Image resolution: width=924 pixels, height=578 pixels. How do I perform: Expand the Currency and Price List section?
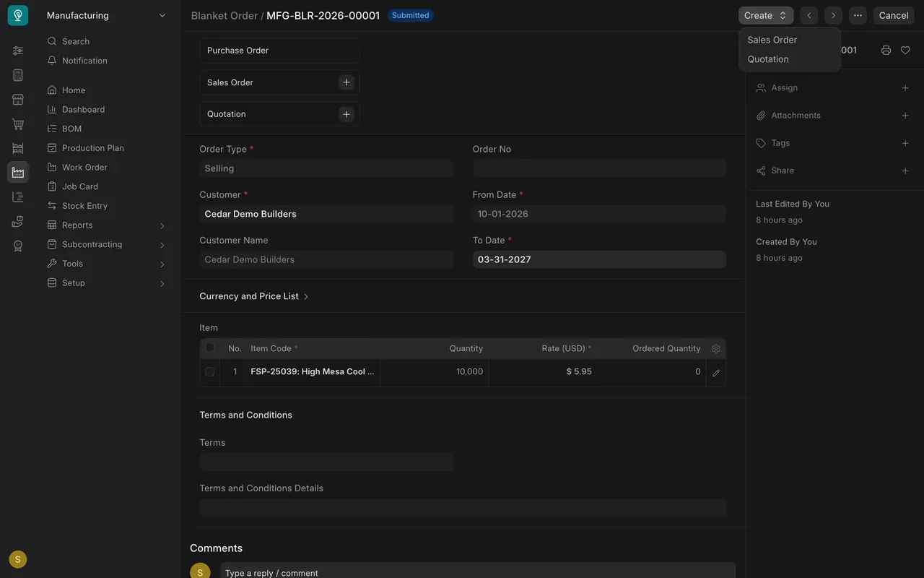254,296
